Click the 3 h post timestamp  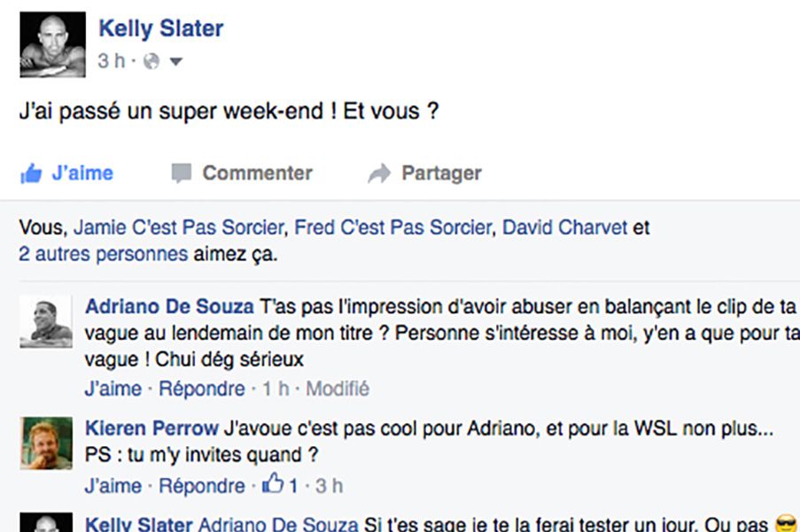[111, 62]
